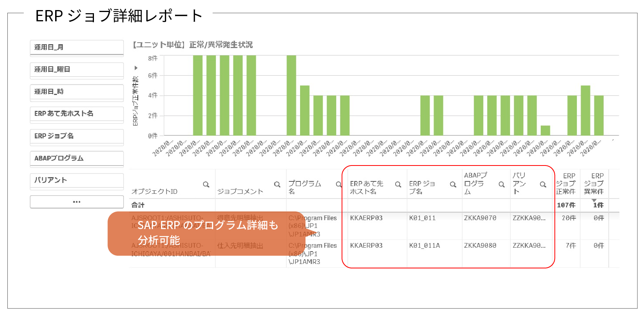Open the ABAPプログラム filter pane
Viewport: 644px width, 319px height.
(77, 159)
